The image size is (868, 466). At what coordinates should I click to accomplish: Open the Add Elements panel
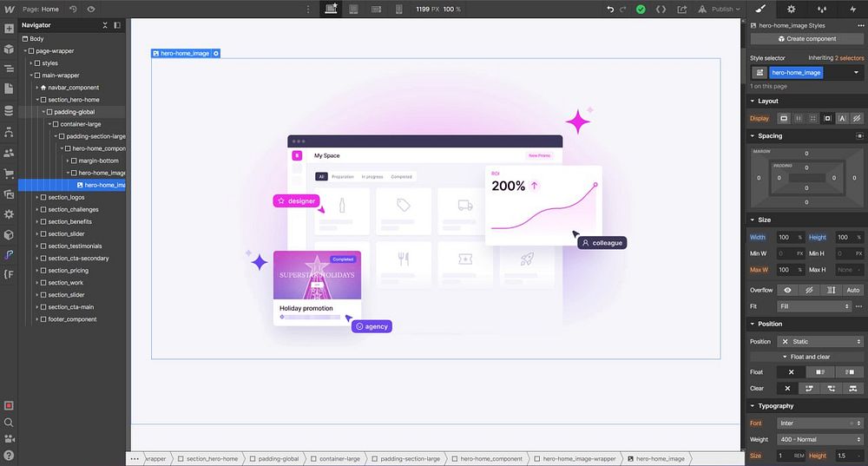tap(9, 29)
